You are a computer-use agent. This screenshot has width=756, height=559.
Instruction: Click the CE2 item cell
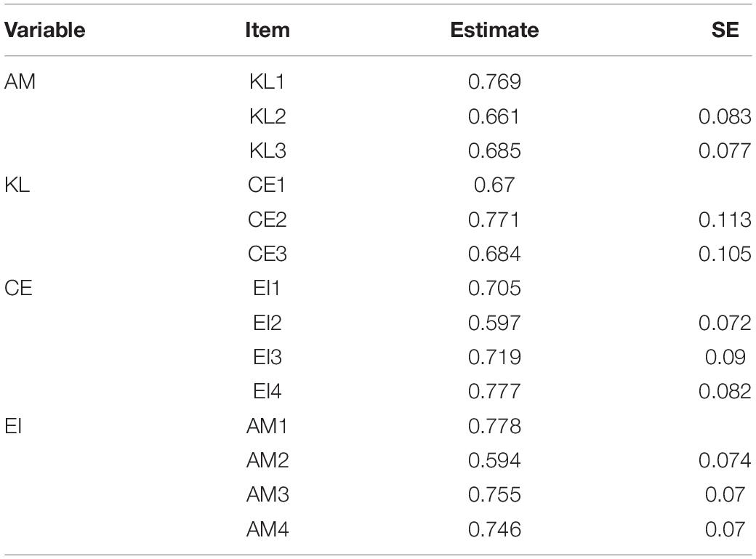267,220
